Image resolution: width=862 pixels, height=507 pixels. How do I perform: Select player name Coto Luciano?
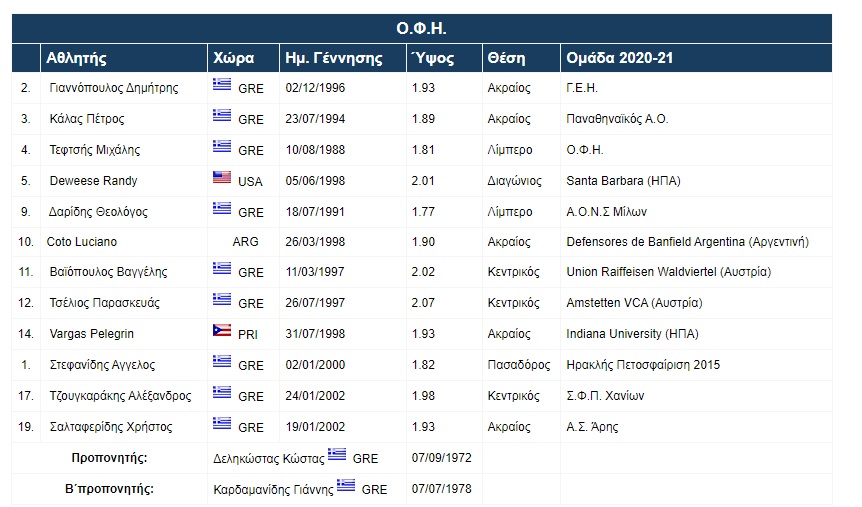pyautogui.click(x=82, y=242)
